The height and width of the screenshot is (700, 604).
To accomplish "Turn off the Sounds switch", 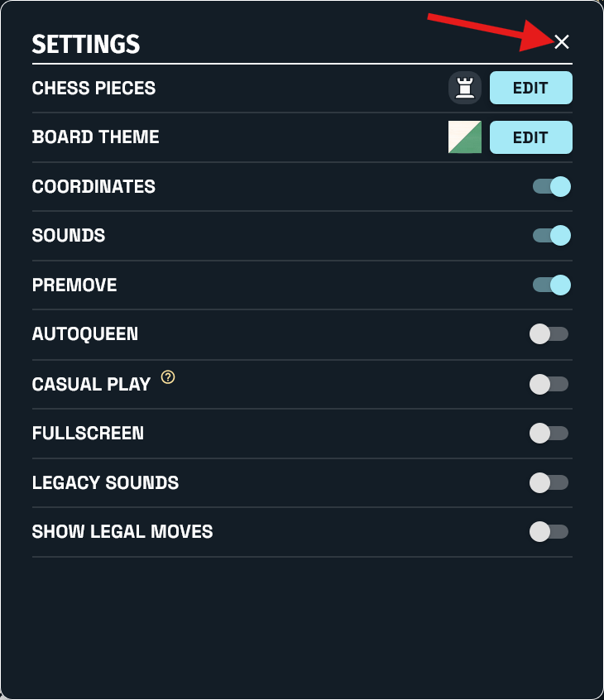I will tap(551, 235).
